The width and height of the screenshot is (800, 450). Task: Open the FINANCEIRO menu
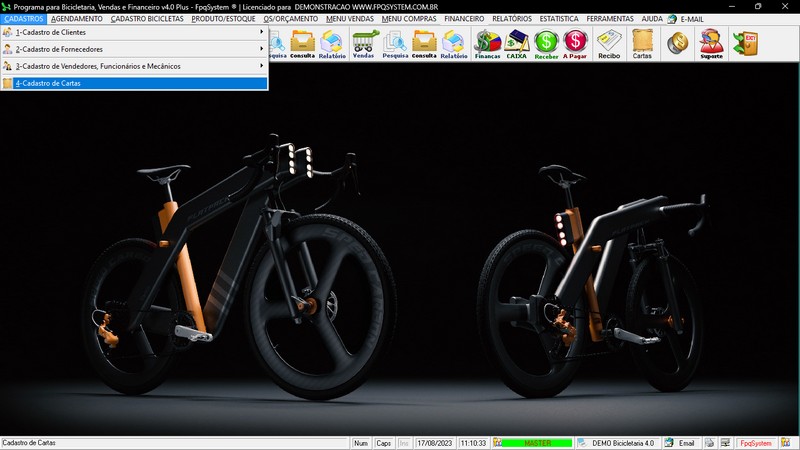tap(464, 19)
